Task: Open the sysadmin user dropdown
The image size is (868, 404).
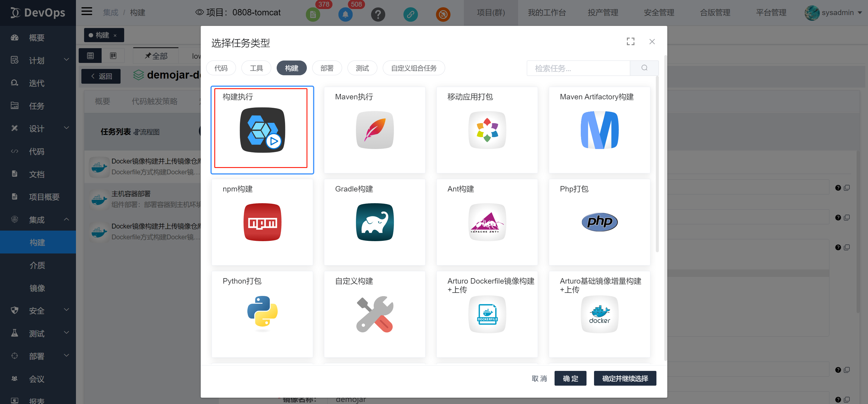Action: pos(833,13)
